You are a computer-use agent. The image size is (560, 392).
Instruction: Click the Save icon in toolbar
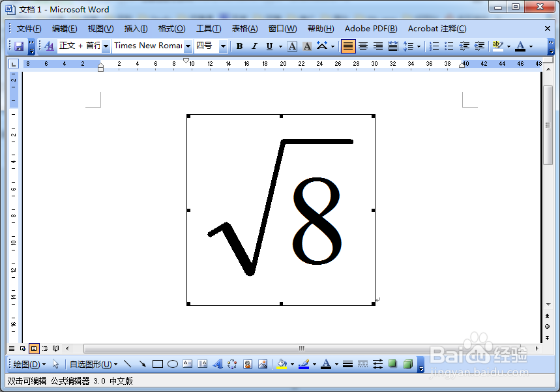pos(19,46)
